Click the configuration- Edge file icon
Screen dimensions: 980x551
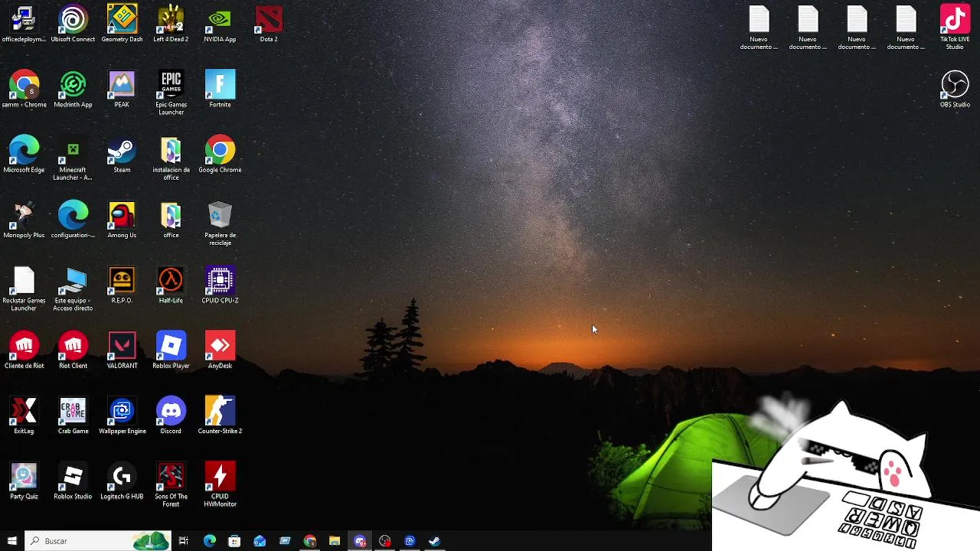click(73, 220)
